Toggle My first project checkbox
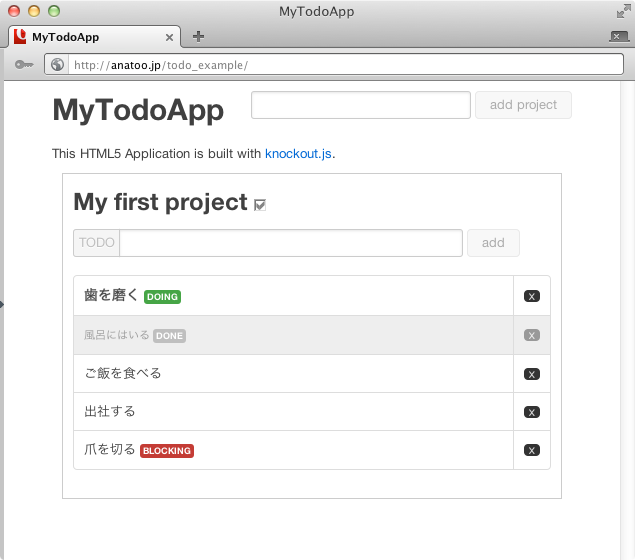 click(260, 205)
